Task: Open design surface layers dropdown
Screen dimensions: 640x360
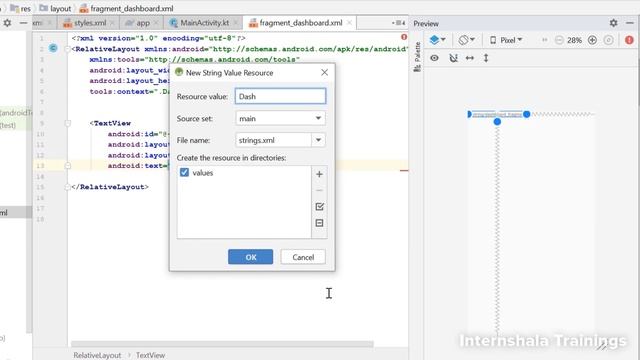Action: (x=438, y=40)
